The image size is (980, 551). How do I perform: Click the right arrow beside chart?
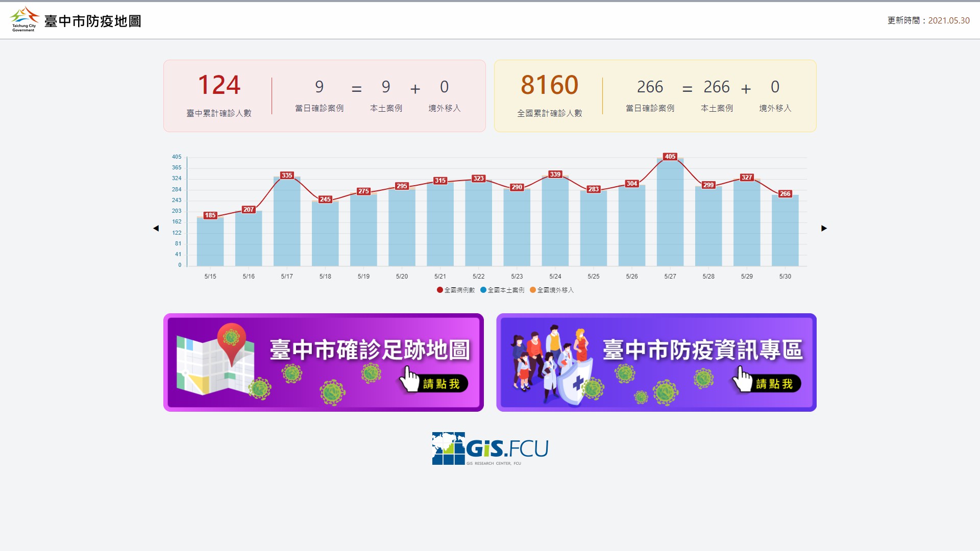(823, 228)
